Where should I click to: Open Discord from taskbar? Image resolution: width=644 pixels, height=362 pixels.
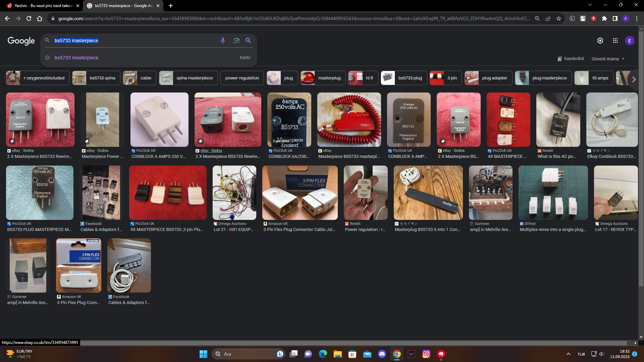tap(382, 354)
